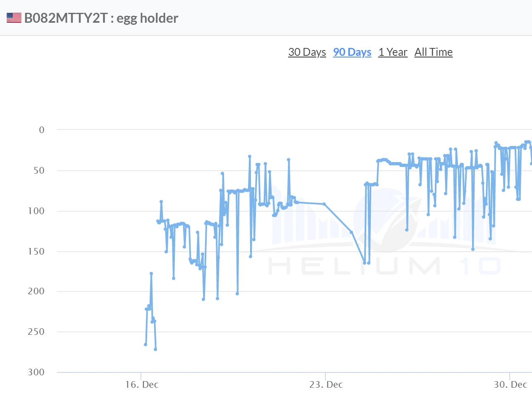
Task: Open the 1 Year range link
Action: tap(393, 52)
